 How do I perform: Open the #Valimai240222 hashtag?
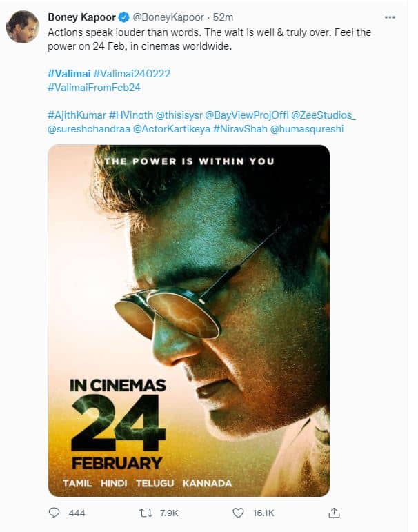point(132,74)
